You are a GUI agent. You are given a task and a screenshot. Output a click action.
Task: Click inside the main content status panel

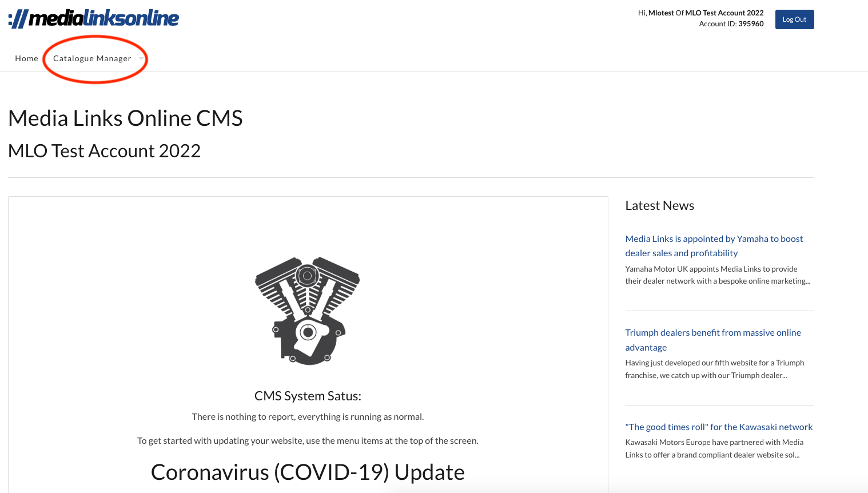[x=308, y=343]
